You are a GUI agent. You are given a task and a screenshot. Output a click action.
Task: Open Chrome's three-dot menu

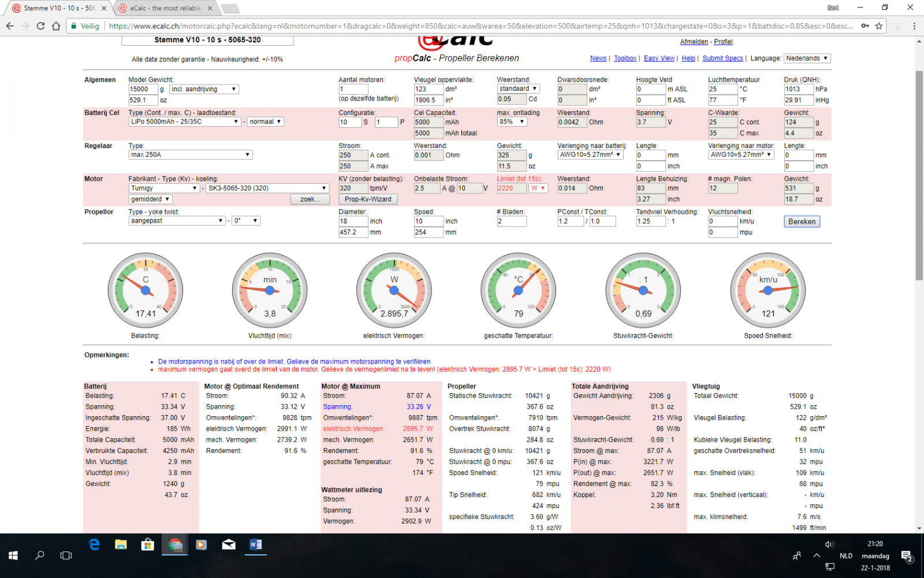pos(914,26)
